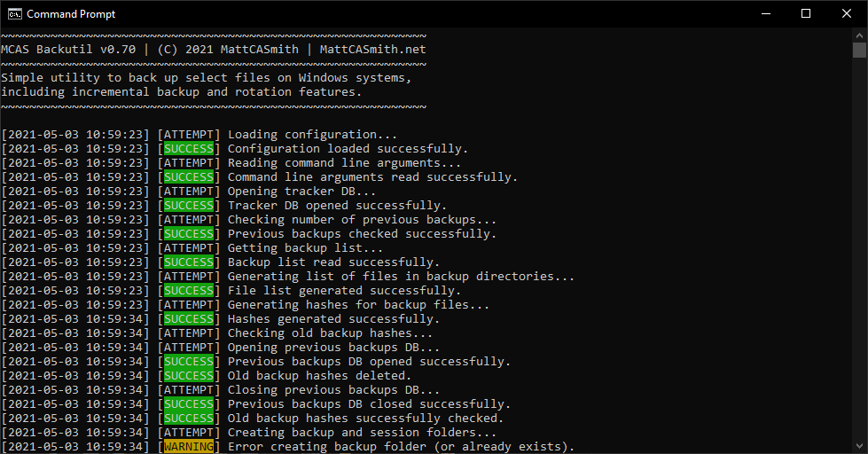Screen dimensions: 868x454
Task: Click 'Opening tracker DB...' line
Action: [x=301, y=192]
